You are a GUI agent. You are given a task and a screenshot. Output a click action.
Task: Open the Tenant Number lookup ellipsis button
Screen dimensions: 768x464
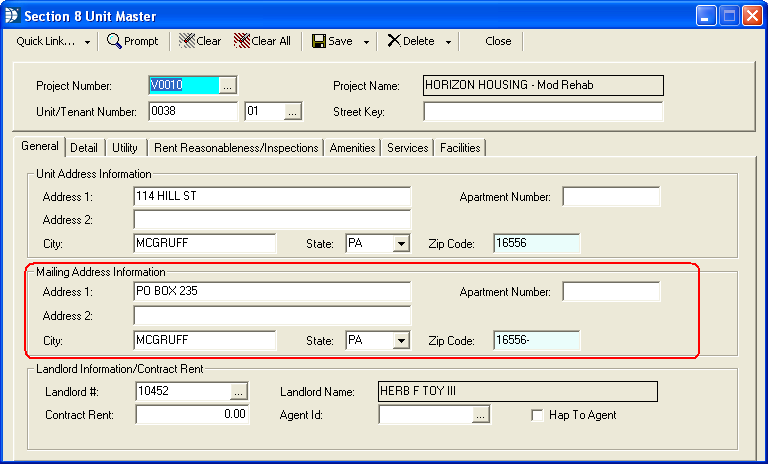pos(292,112)
